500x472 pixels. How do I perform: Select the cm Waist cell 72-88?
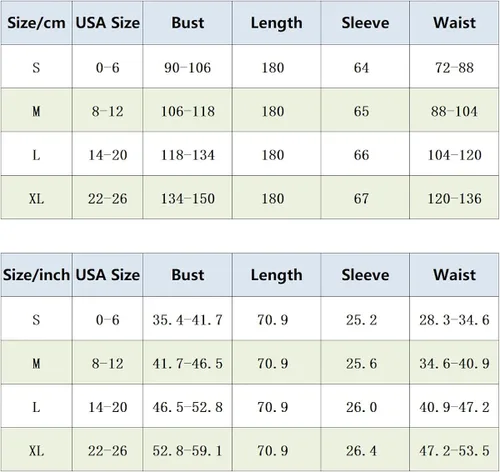(x=454, y=68)
